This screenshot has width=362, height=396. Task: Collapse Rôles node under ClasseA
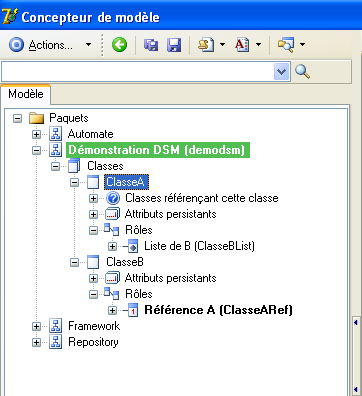coord(93,230)
